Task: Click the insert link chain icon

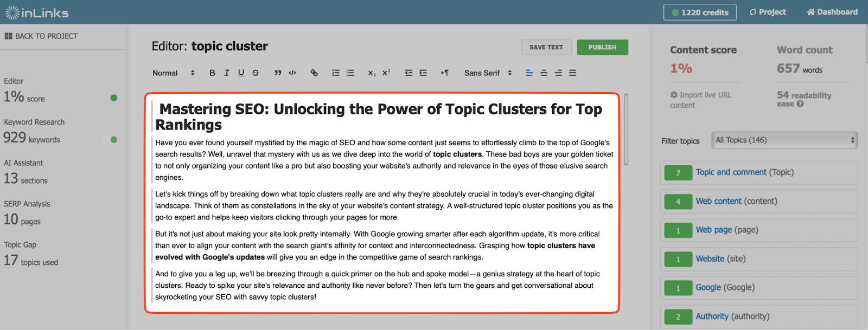Action: 314,73
